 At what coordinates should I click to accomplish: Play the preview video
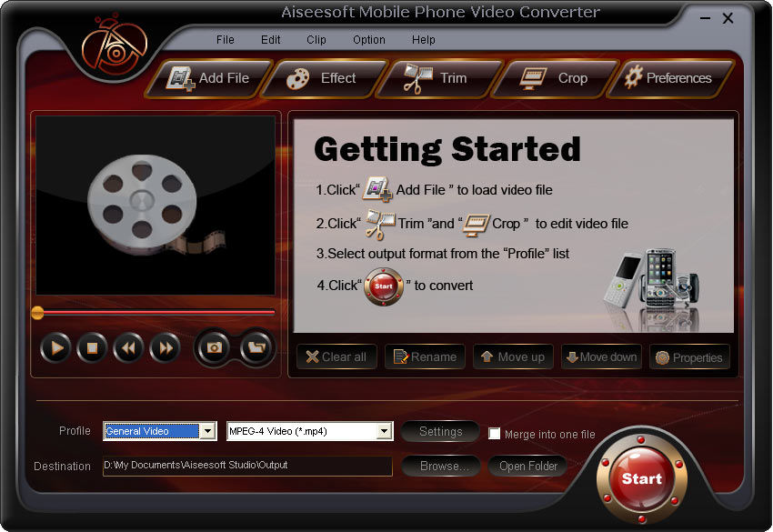click(x=55, y=348)
